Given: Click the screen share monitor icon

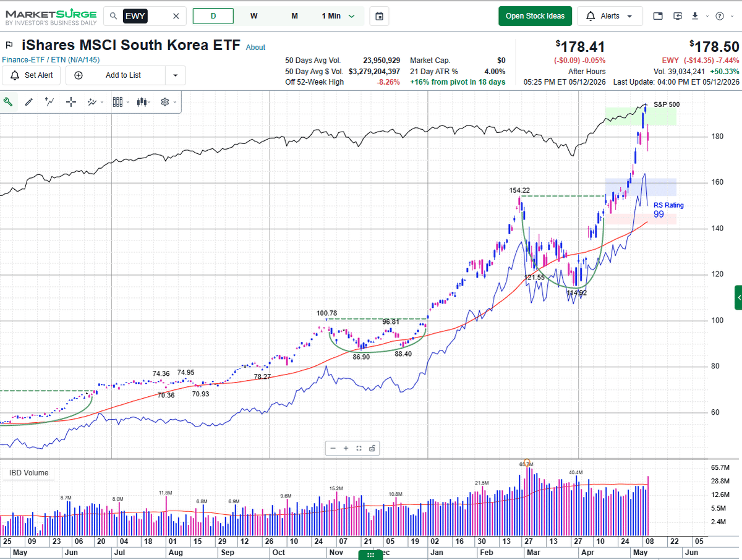Looking at the screenshot, I should [x=678, y=16].
